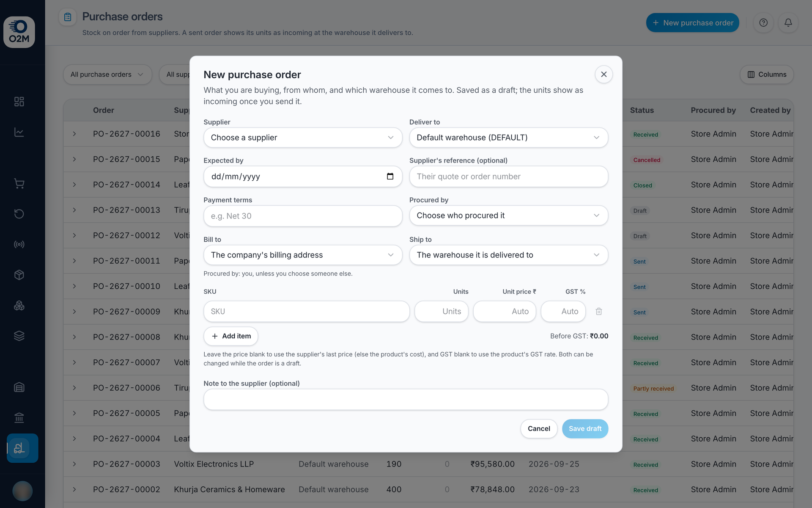Open the All purchase orders filter
The width and height of the screenshot is (812, 508).
107,75
